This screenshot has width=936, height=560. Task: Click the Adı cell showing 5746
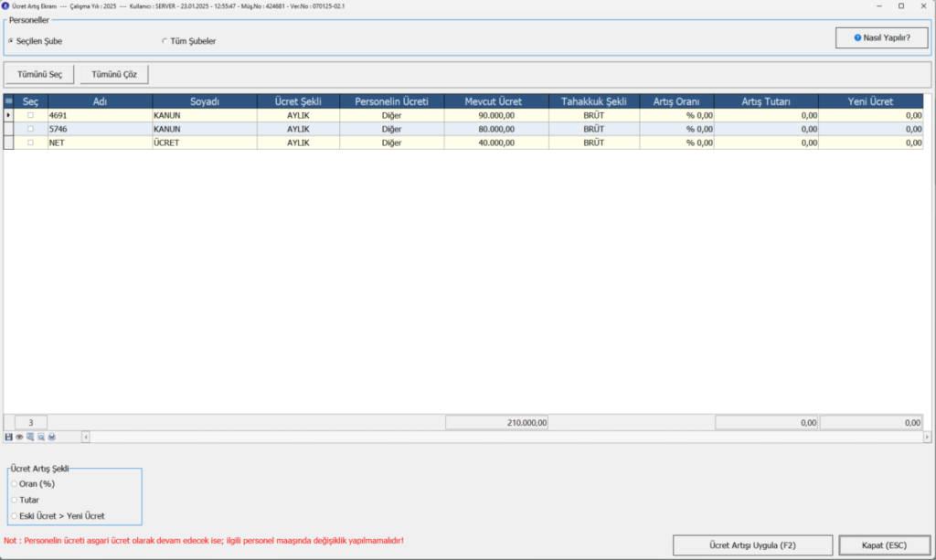(x=100, y=129)
